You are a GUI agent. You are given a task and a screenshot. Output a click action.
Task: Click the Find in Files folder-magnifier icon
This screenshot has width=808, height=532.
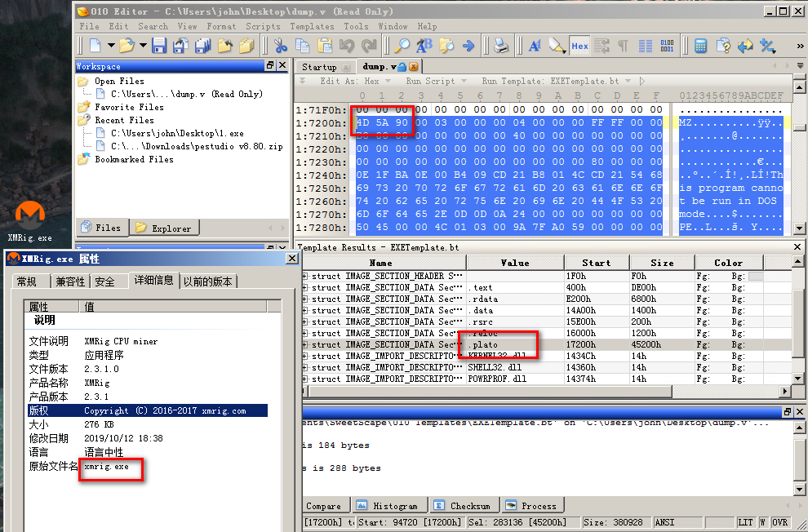[446, 46]
